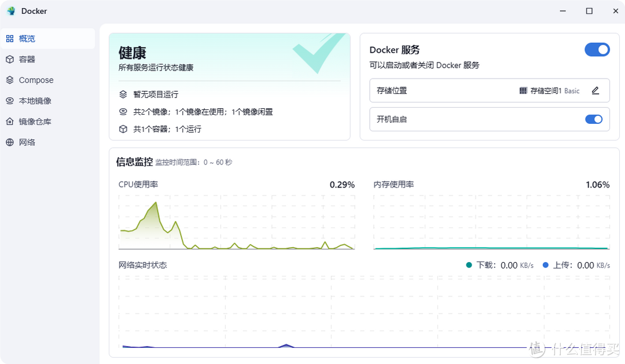Click the 健康 health heading

(133, 53)
